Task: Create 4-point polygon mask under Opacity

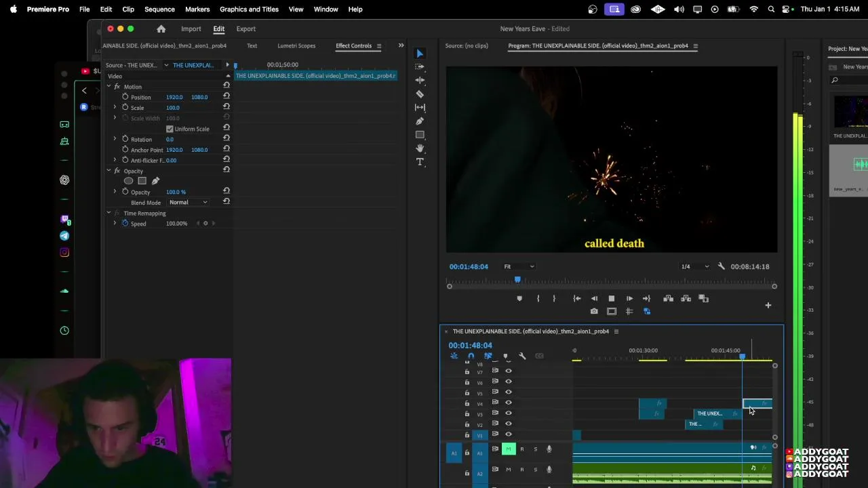Action: [142, 181]
